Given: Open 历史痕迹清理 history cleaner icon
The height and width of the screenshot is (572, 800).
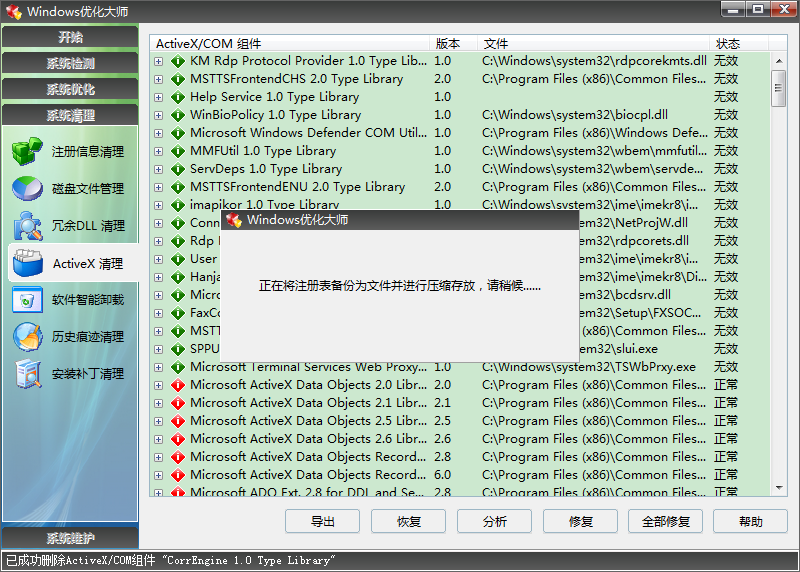Looking at the screenshot, I should (x=28, y=337).
